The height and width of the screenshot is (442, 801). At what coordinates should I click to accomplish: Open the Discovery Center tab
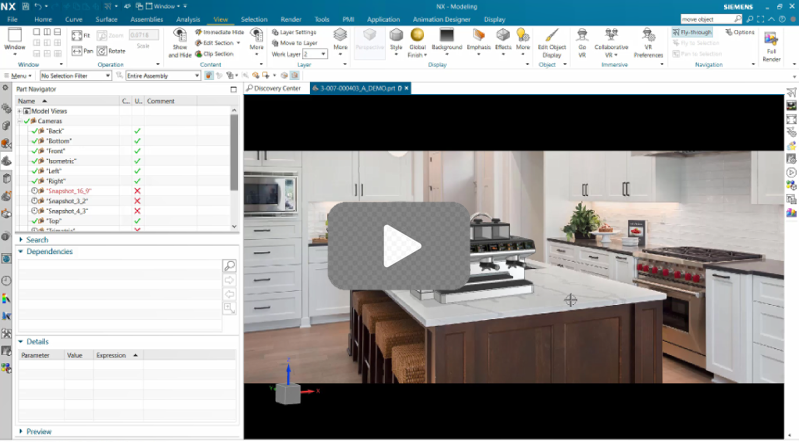coord(275,88)
